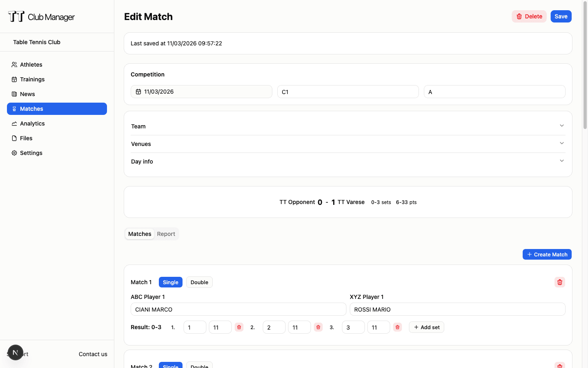Click the Analytics chart icon

[x=14, y=123]
